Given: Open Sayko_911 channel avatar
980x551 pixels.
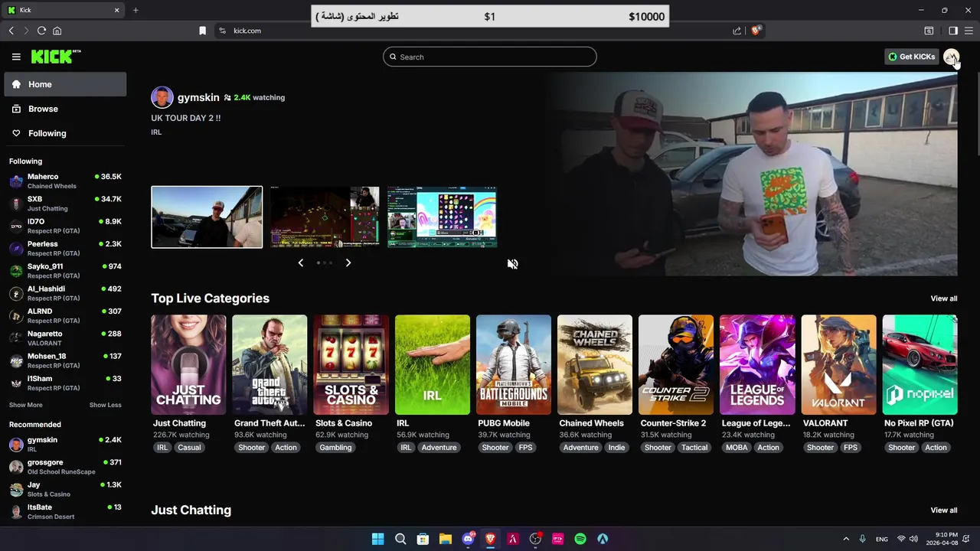Looking at the screenshot, I should (x=16, y=271).
